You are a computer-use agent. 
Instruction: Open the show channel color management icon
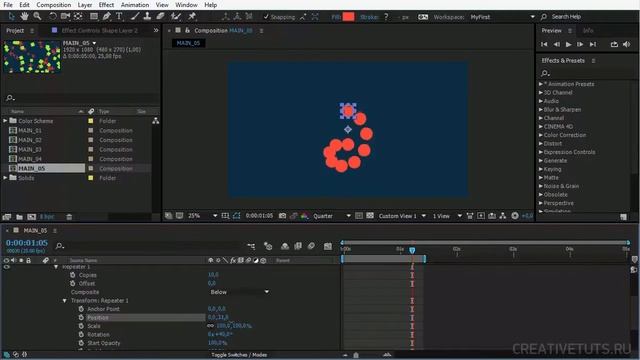[304, 216]
